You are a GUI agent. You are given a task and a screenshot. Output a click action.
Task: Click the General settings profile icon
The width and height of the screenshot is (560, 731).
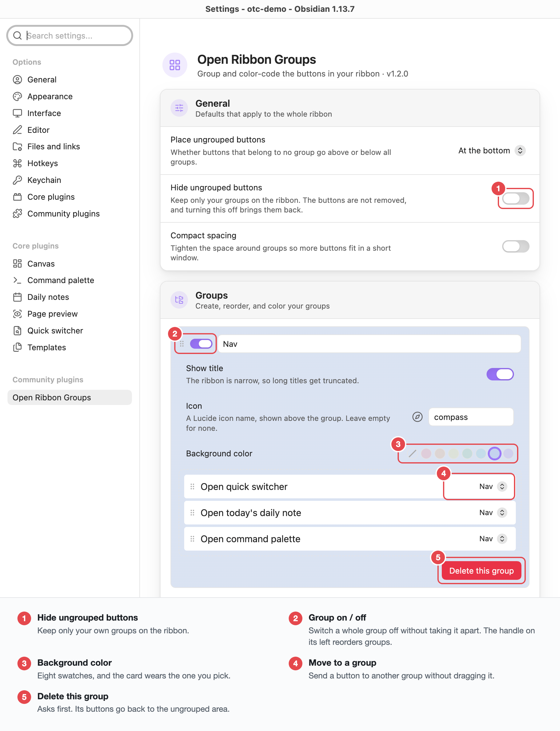(x=17, y=80)
